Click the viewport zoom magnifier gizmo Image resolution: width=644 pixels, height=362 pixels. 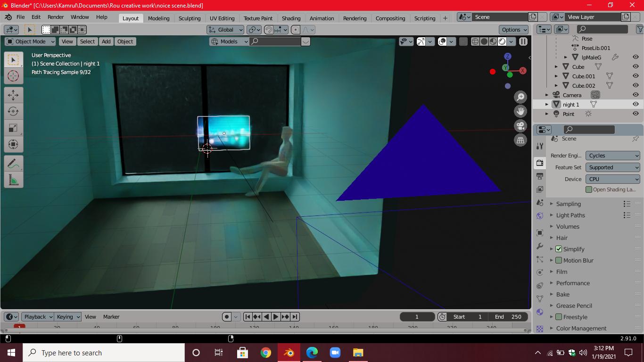[x=520, y=97]
